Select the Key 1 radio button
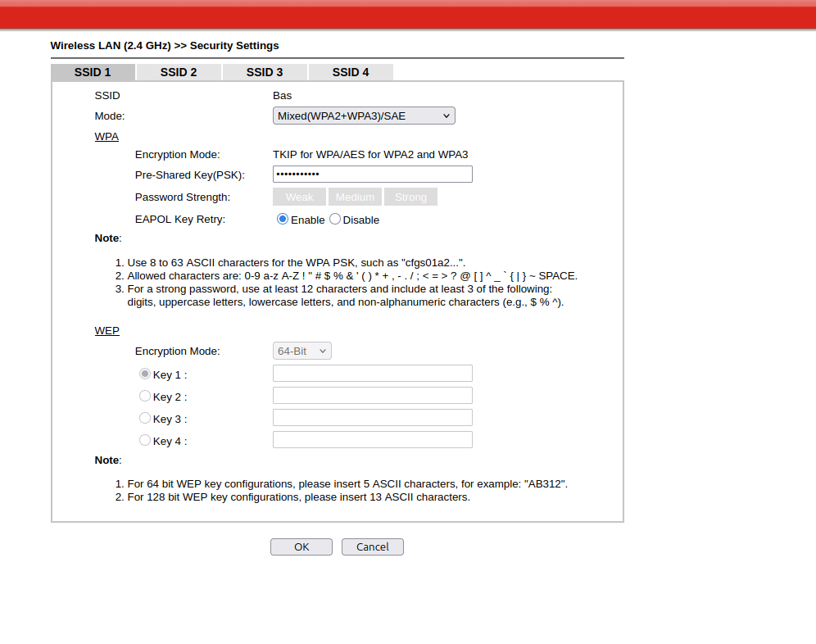Viewport: 816px width, 644px height. coord(145,374)
